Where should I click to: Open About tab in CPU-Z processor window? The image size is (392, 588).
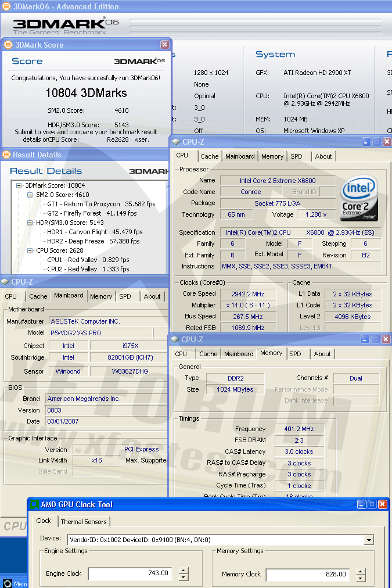point(323,156)
